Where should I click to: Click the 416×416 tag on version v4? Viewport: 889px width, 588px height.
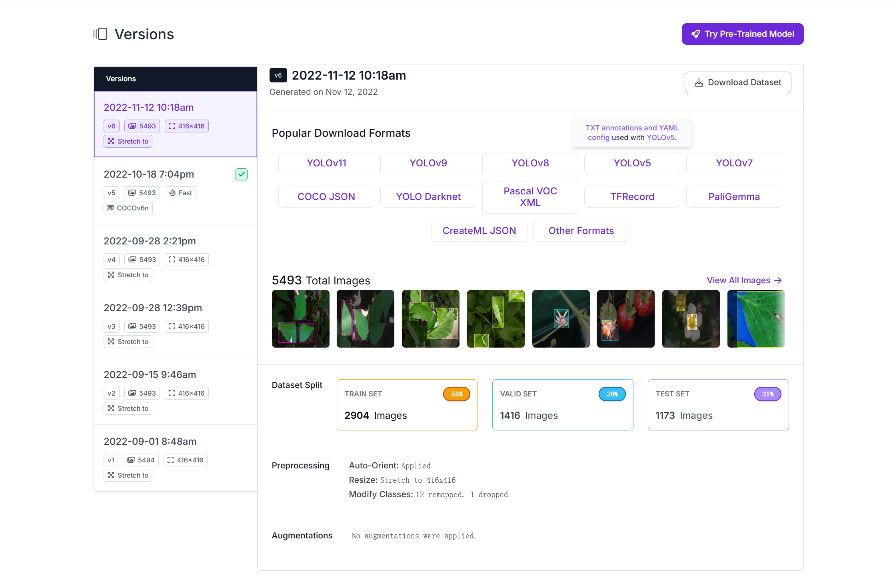pyautogui.click(x=186, y=260)
